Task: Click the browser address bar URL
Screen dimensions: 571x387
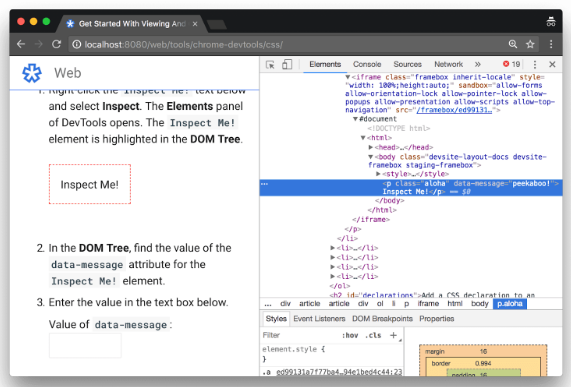Action: click(183, 44)
